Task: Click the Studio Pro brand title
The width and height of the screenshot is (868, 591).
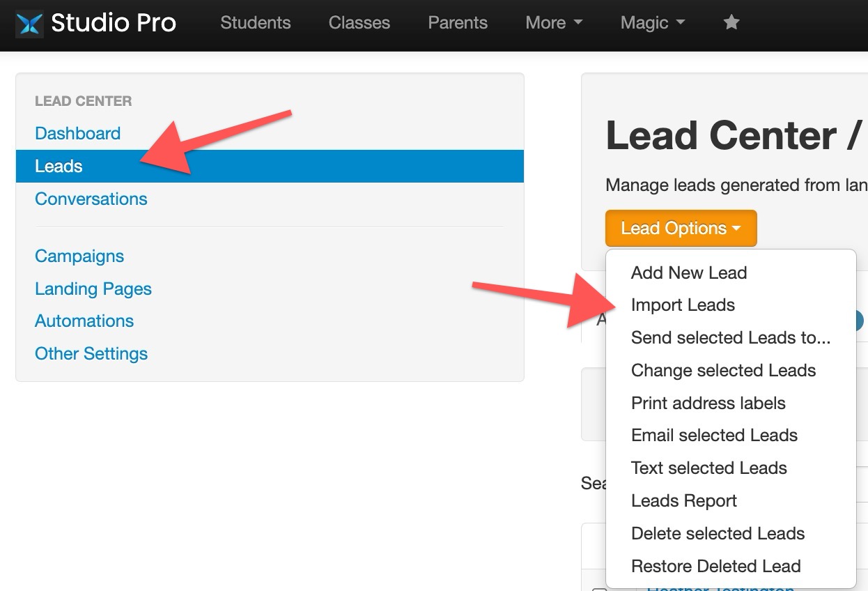Action: pyautogui.click(x=114, y=23)
